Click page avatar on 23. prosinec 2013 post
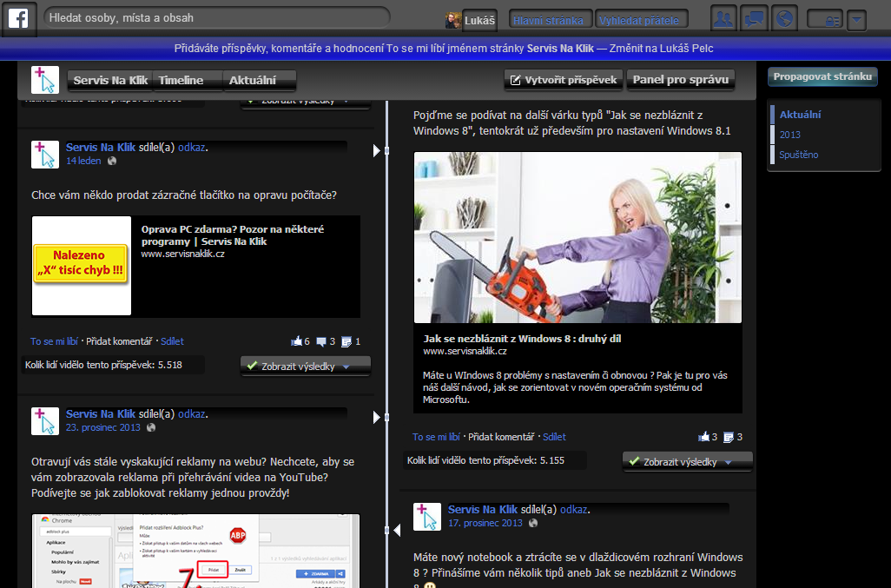 point(45,421)
